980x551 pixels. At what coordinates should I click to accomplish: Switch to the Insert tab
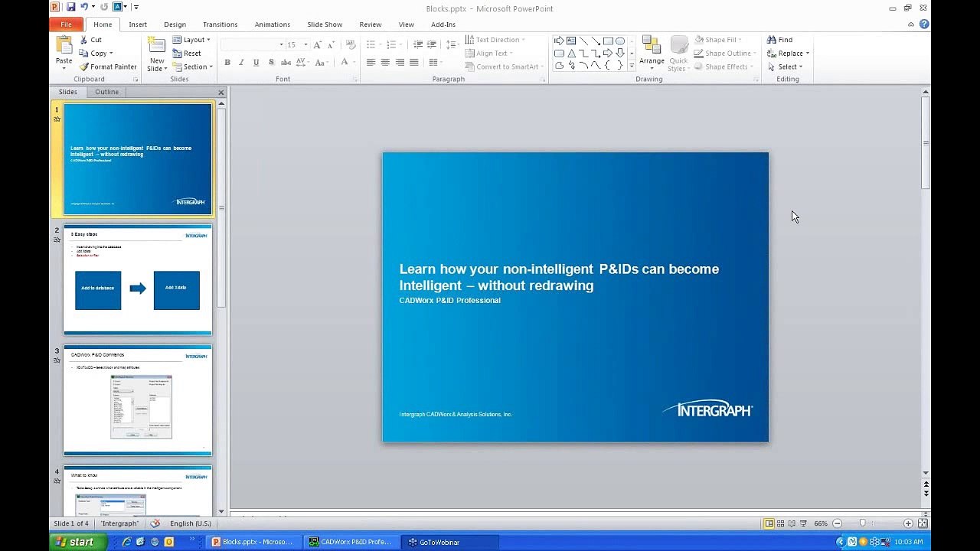[x=138, y=24]
